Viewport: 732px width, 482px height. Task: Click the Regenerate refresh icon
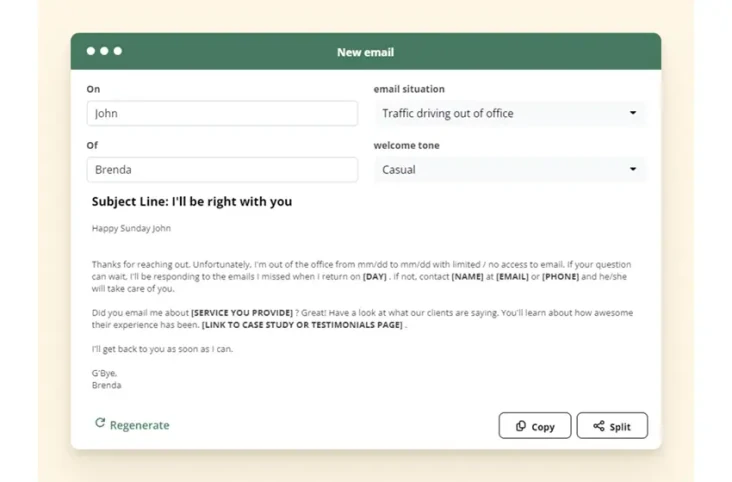coord(100,423)
